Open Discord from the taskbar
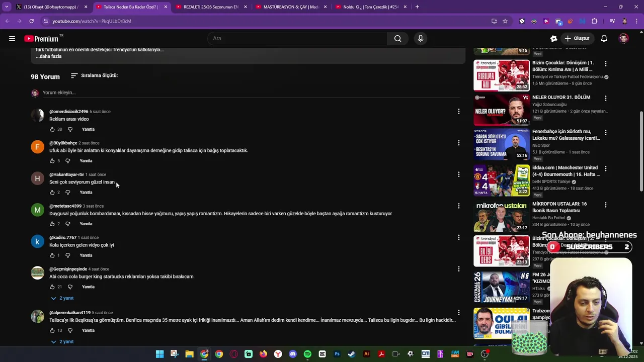This screenshot has width=644, height=362. coord(293,354)
